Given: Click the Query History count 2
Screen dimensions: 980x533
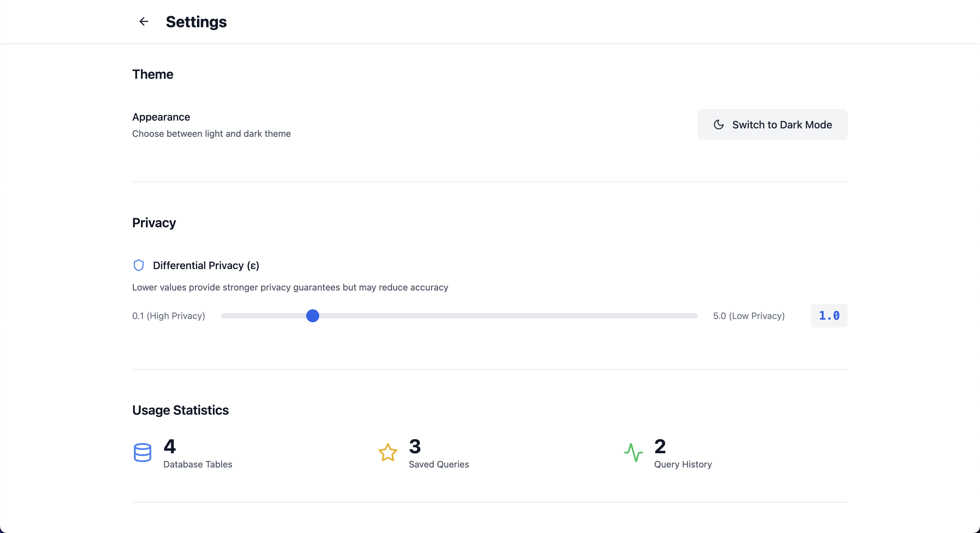Looking at the screenshot, I should pyautogui.click(x=660, y=446).
